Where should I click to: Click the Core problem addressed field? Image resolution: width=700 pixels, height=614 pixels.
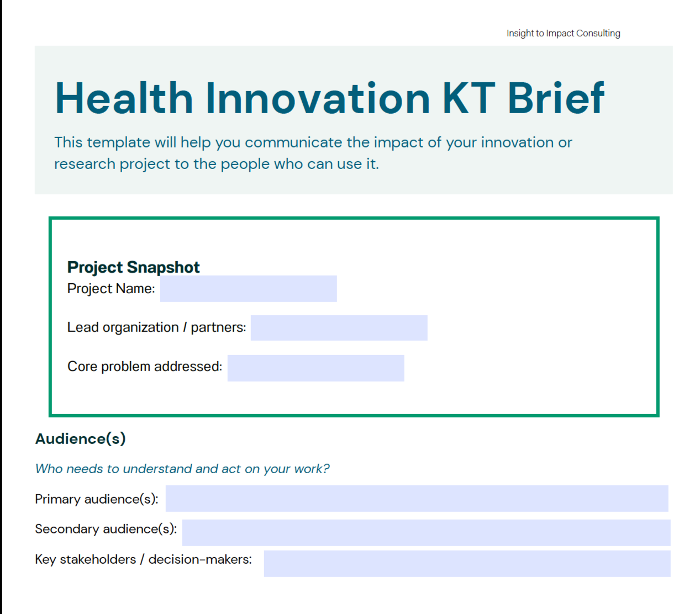pos(315,368)
